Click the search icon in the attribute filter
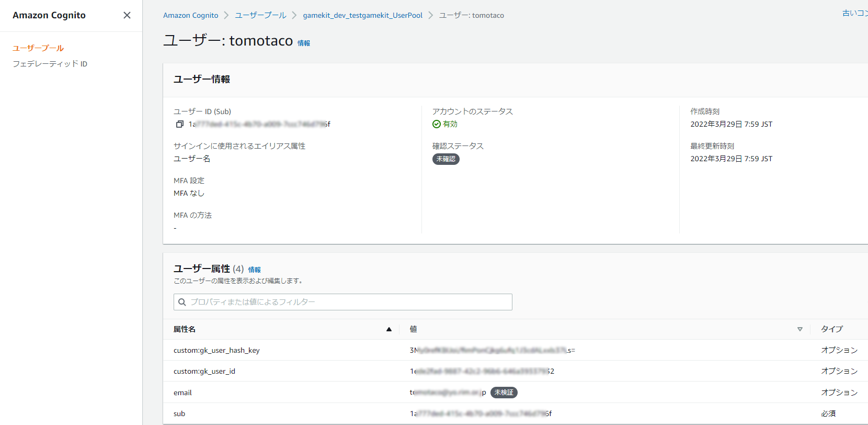The height and width of the screenshot is (425, 868). [x=182, y=302]
